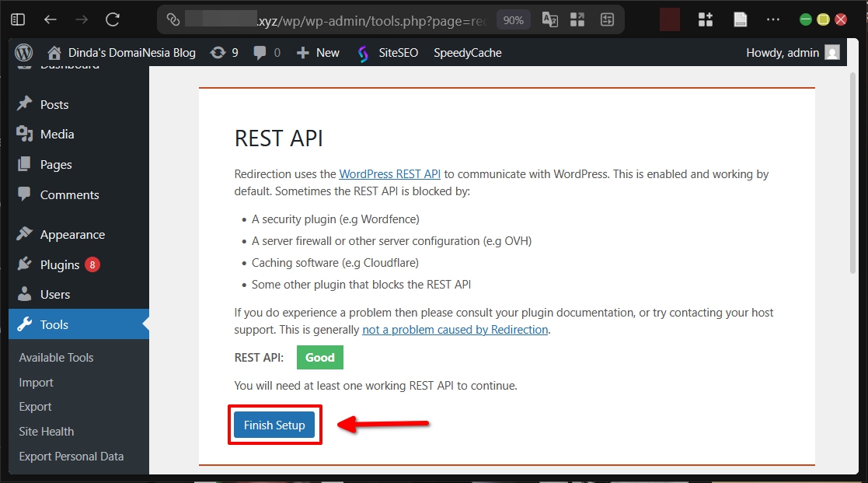This screenshot has width=868, height=483.
Task: Click inside the browser address bar
Action: [x=350, y=19]
